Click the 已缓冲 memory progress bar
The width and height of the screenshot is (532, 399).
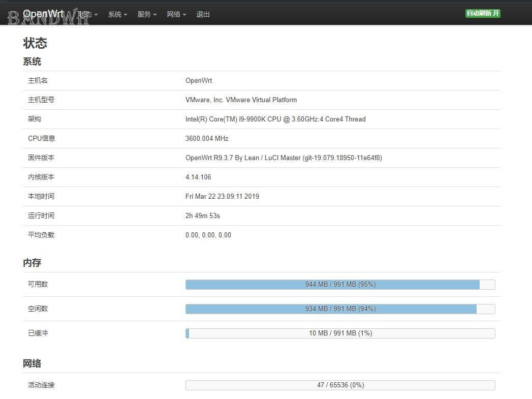tap(340, 333)
